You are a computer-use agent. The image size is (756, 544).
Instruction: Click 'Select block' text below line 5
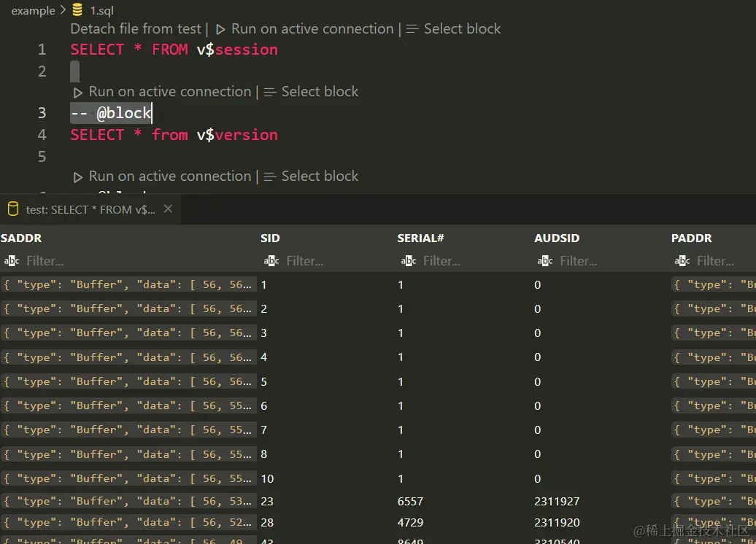point(320,176)
